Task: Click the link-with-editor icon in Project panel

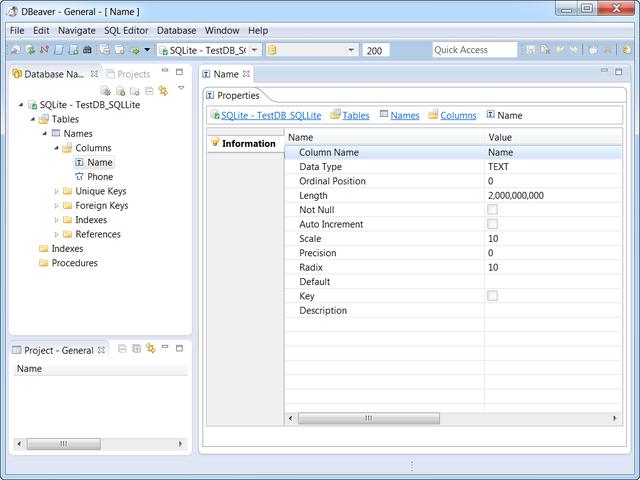Action: coord(150,349)
